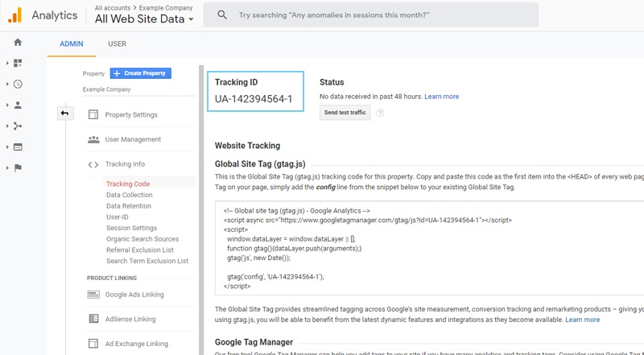Open the Customization dashboard grid icon

[x=18, y=63]
